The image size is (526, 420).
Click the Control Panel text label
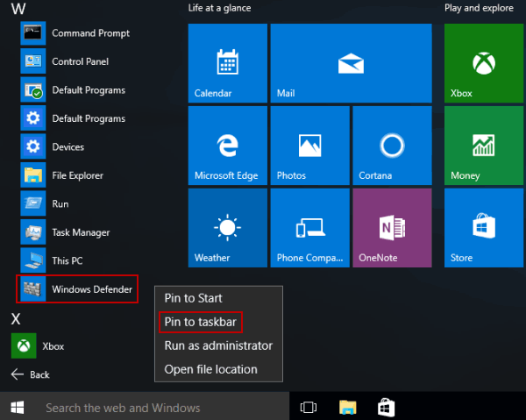(80, 61)
